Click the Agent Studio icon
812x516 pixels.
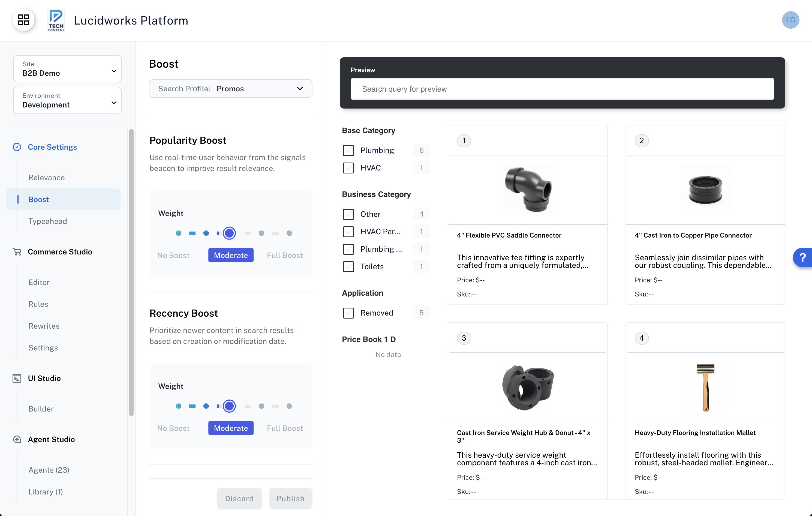click(x=17, y=439)
